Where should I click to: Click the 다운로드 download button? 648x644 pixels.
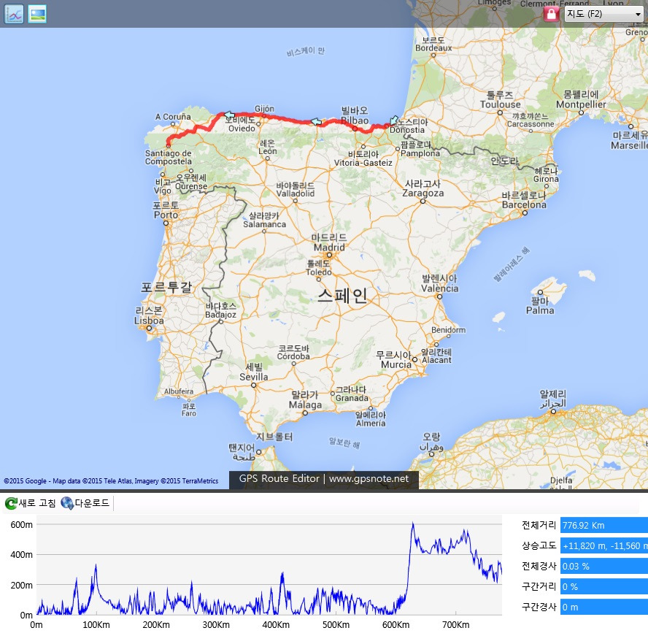[85, 503]
